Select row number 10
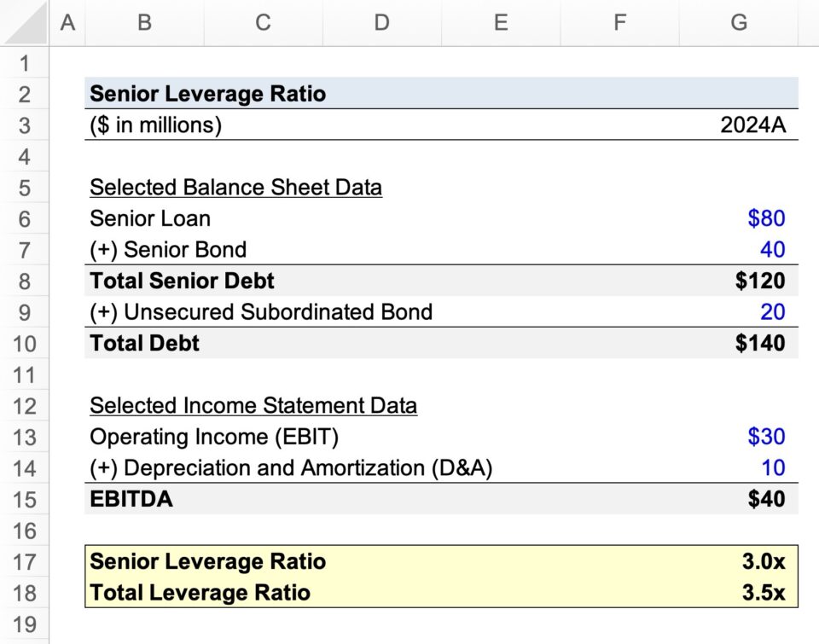This screenshot has width=819, height=644. [26, 343]
